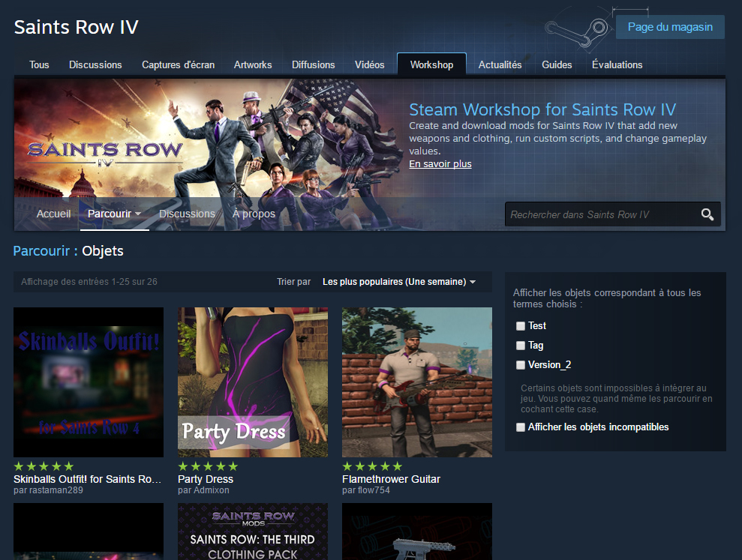
Task: Click the Saints Row IV banner logo
Action: click(x=105, y=152)
